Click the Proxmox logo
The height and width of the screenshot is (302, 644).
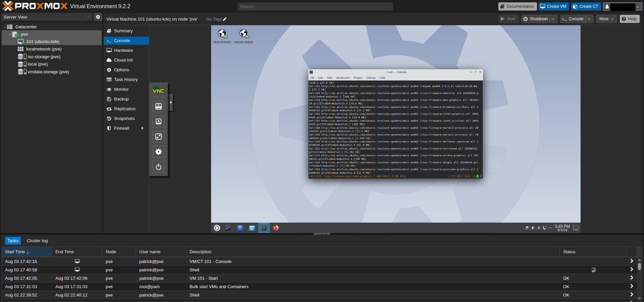tap(35, 6)
